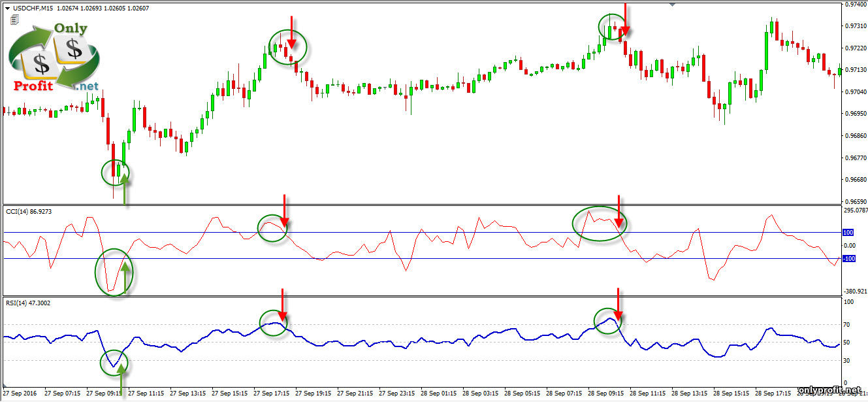Select the second red sell arrow on price chart
Screen dimensions: 868x402
coord(625,19)
